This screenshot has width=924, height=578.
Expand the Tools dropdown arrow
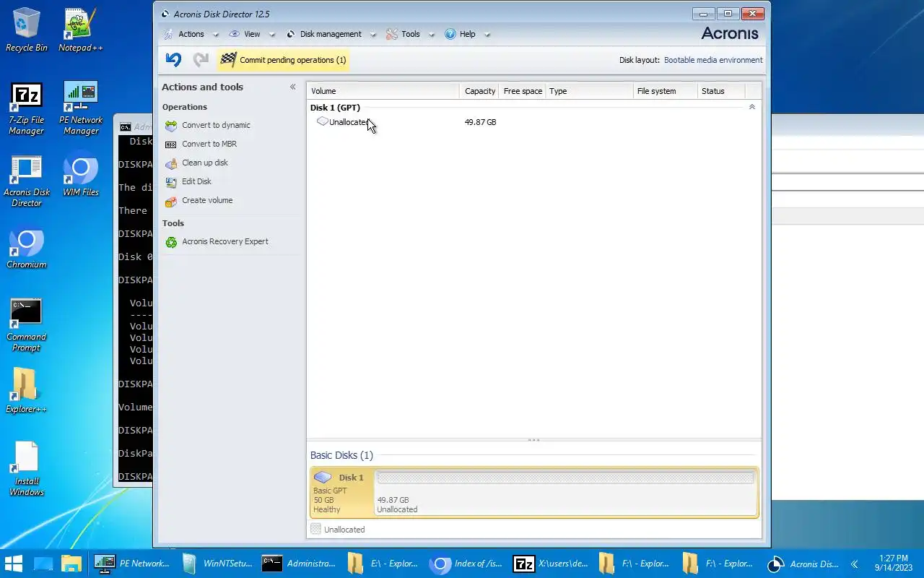[432, 35]
